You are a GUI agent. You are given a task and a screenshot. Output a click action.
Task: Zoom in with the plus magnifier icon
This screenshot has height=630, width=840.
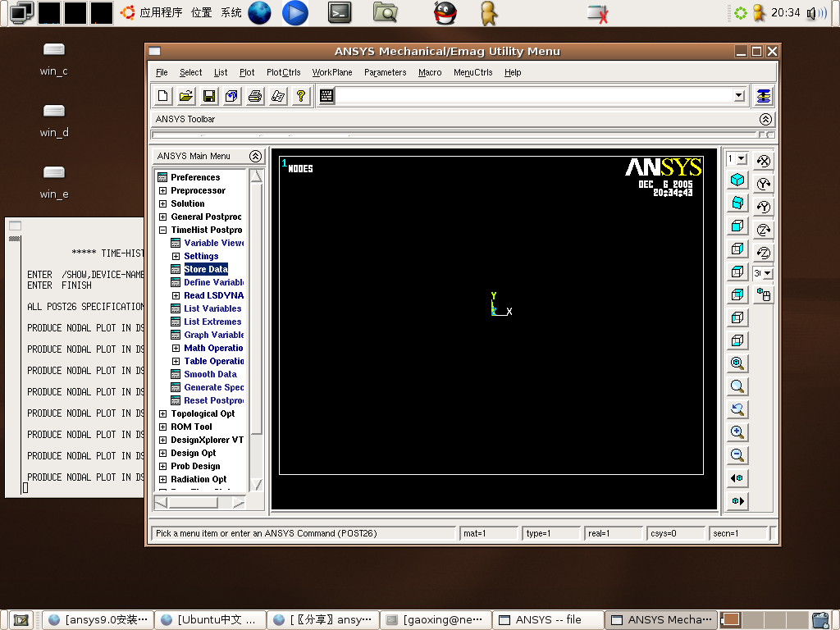(737, 432)
